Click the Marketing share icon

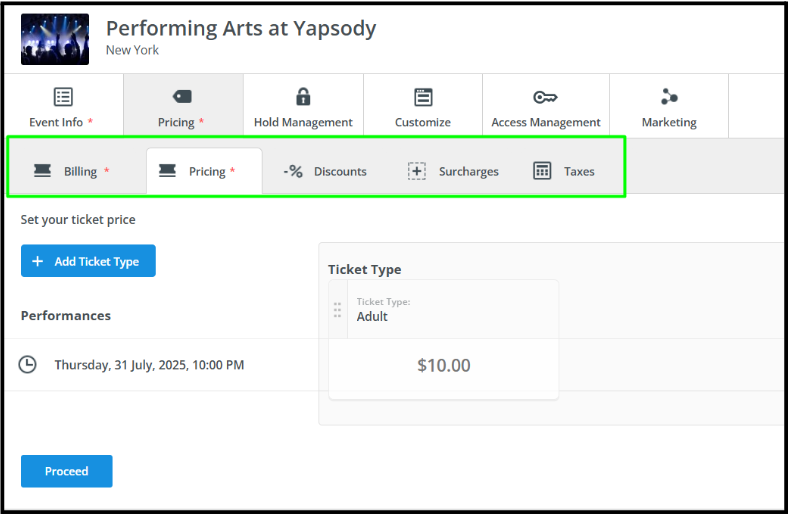669,96
